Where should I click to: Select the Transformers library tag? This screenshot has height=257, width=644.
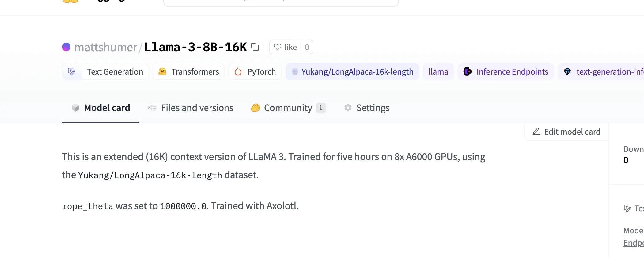coord(188,71)
